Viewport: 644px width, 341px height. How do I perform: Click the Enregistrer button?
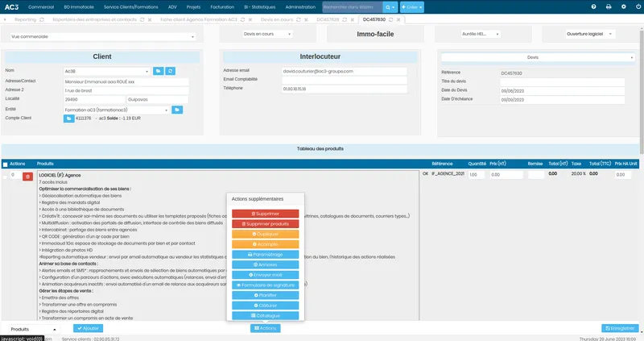tap(620, 328)
